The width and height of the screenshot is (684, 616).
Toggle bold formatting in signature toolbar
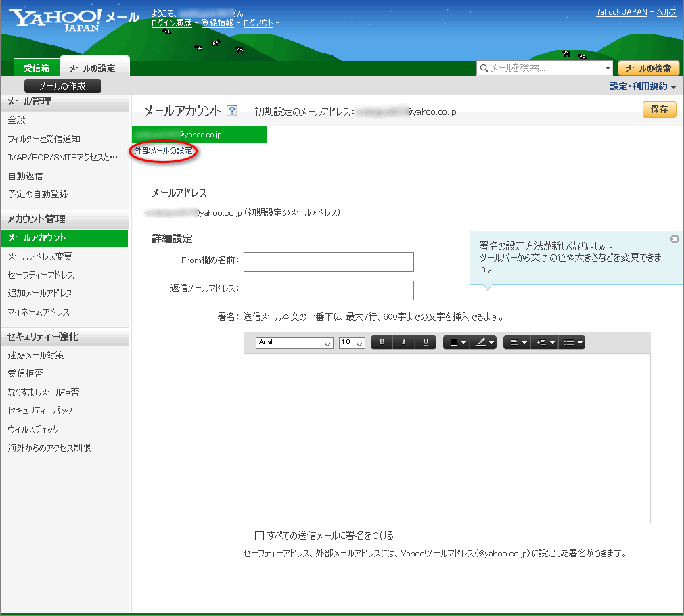point(382,342)
